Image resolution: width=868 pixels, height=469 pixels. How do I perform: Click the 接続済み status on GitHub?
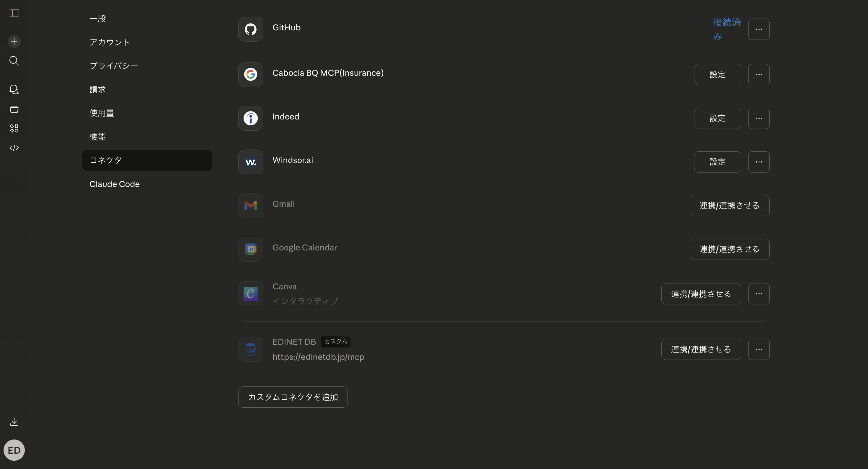pos(727,29)
